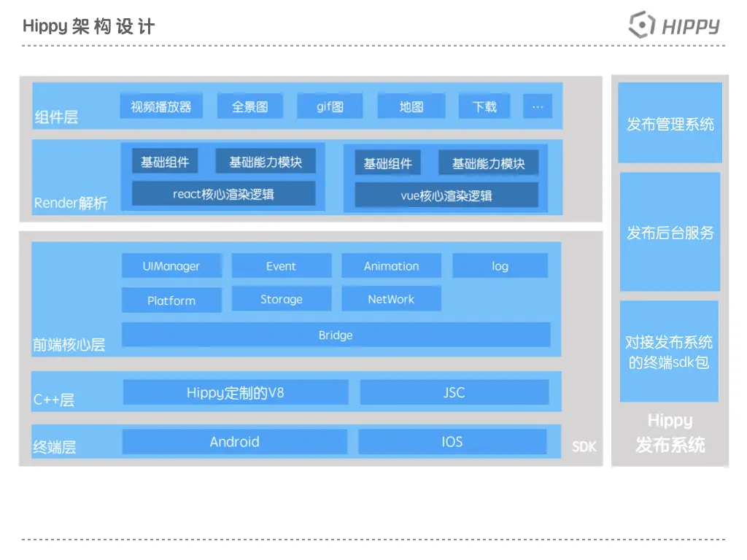Select the Platform module box
This screenshot has height=560, width=747.
click(171, 300)
